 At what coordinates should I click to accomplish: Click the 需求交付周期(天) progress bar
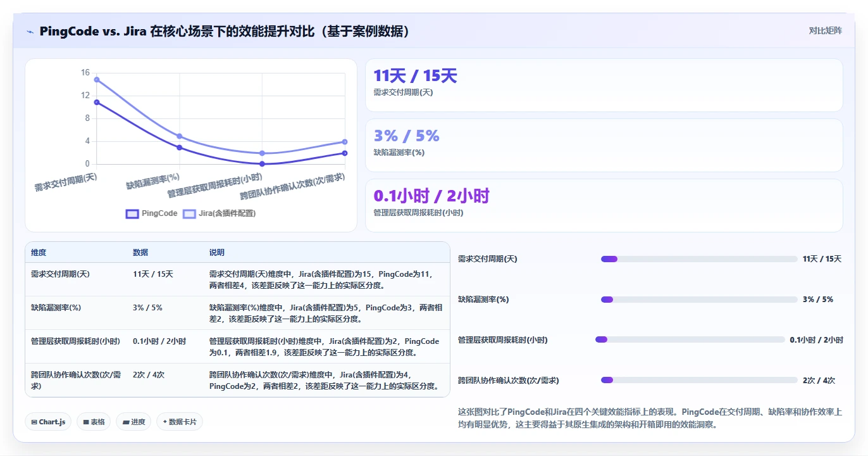pyautogui.click(x=699, y=259)
